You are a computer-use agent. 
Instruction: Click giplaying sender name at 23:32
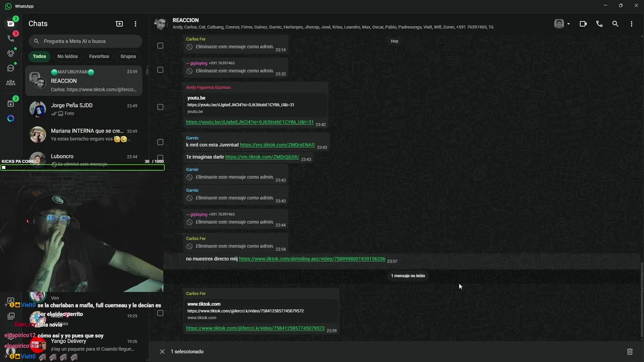(197, 63)
